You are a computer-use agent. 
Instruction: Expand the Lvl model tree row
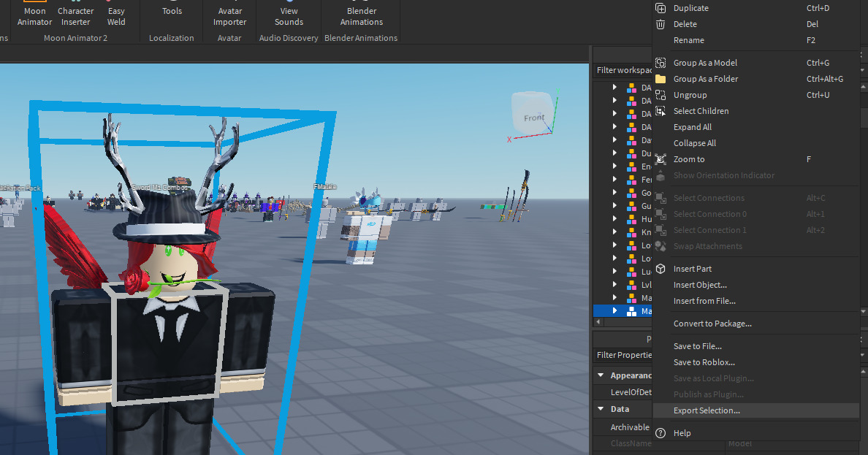pyautogui.click(x=614, y=285)
